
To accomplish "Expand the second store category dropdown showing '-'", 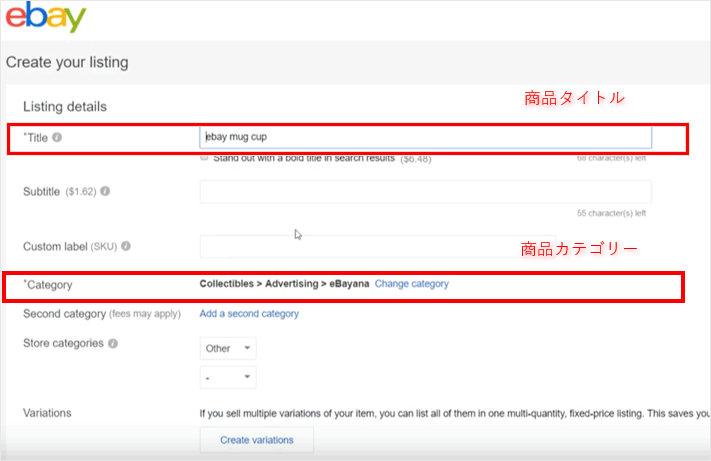I will (228, 377).
